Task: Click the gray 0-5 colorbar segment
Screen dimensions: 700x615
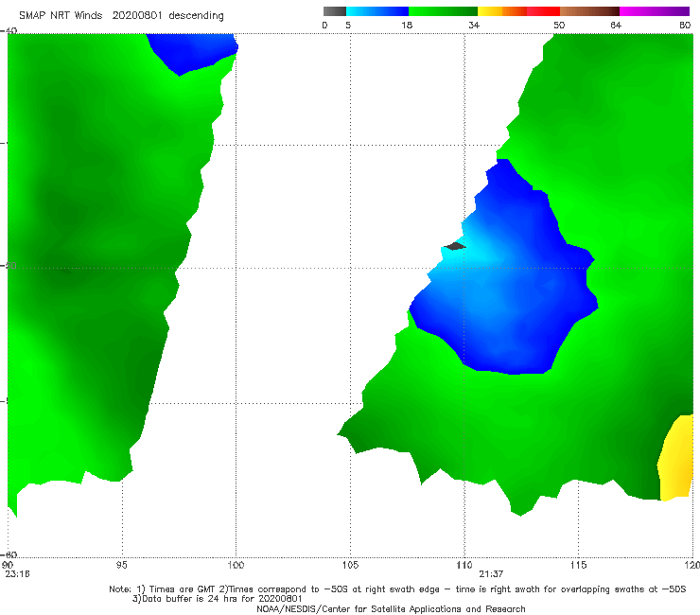Action: point(334,11)
